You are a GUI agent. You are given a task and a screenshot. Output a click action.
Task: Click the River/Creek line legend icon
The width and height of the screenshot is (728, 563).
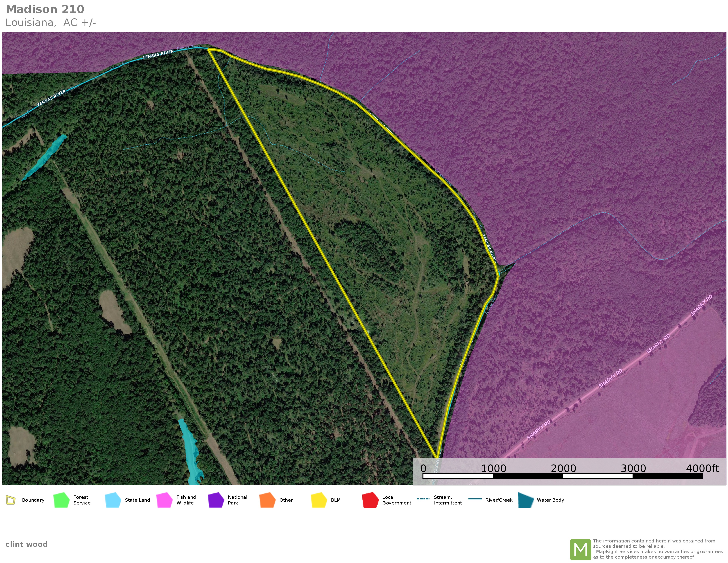475,499
